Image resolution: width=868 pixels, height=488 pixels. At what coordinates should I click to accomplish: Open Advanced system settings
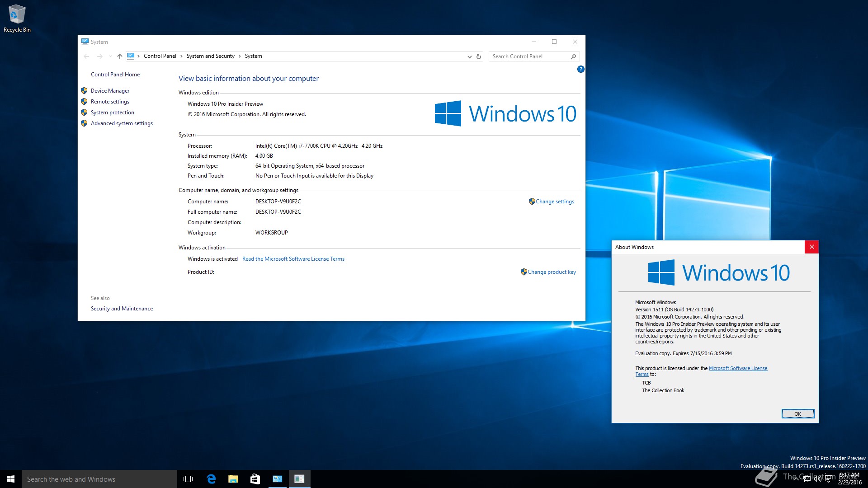coord(122,123)
